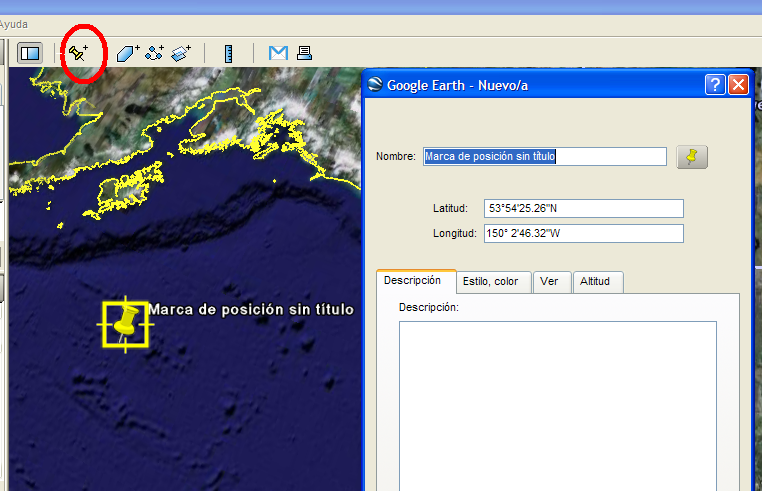Click the Google Earth globe icon in dialog title
This screenshot has width=762, height=491.
[x=375, y=85]
